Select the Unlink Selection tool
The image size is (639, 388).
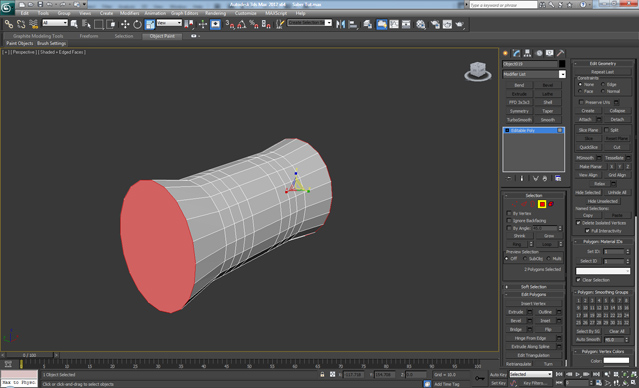[x=21, y=24]
